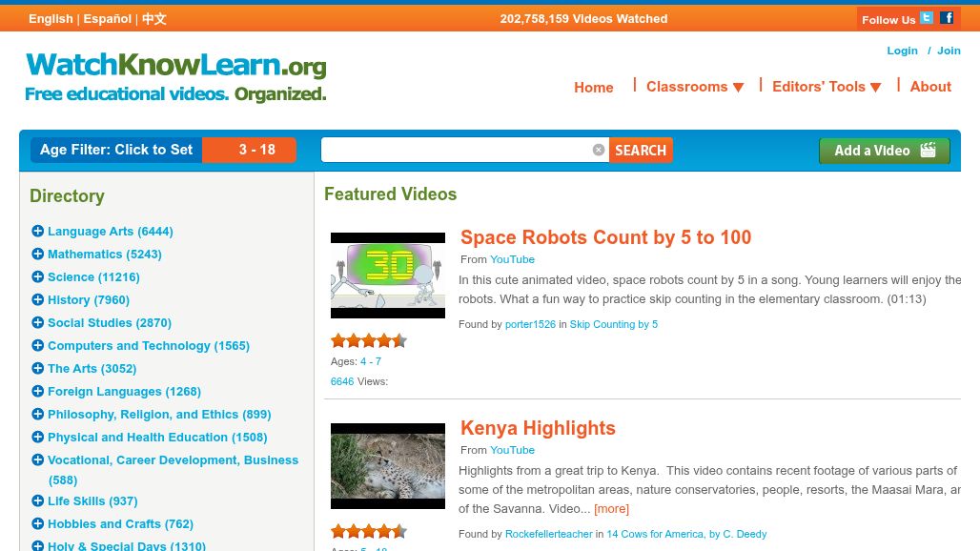Expand the Mathematics category plus icon
Screen dimensions: 980x551
pyautogui.click(x=37, y=254)
